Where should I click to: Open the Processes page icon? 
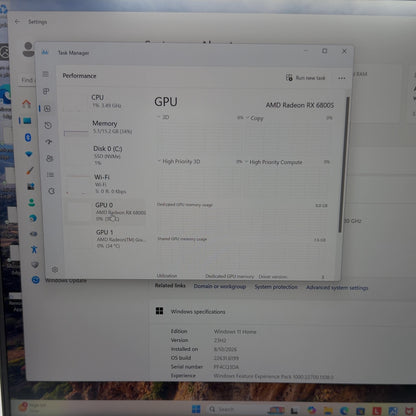pyautogui.click(x=46, y=91)
